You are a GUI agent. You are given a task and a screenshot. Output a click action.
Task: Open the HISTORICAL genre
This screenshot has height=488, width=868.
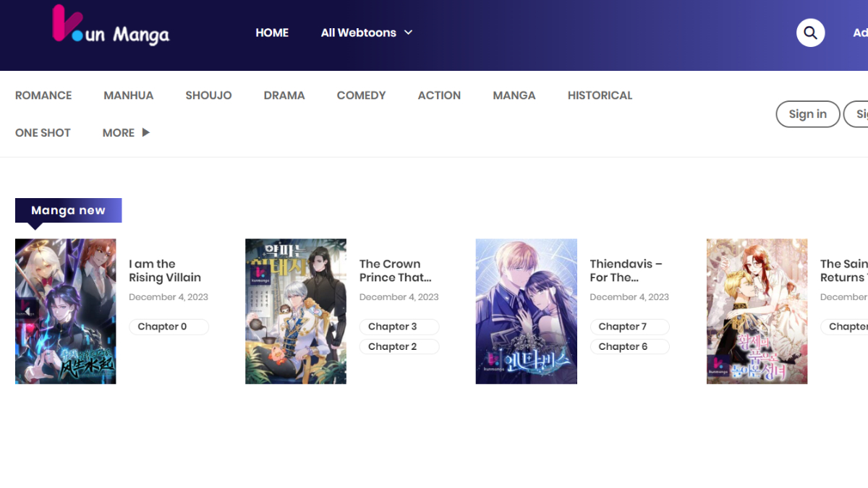pyautogui.click(x=600, y=95)
